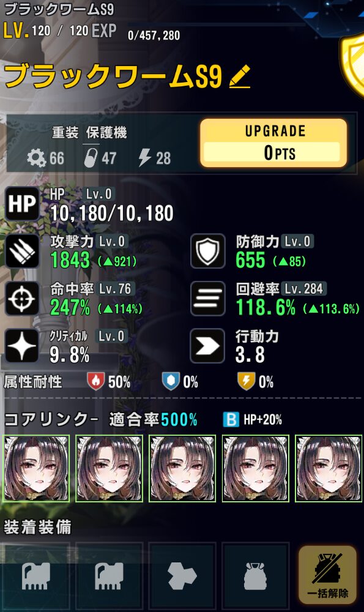Click the fire resistance 50% icon
This screenshot has width=364, height=612.
(x=95, y=381)
